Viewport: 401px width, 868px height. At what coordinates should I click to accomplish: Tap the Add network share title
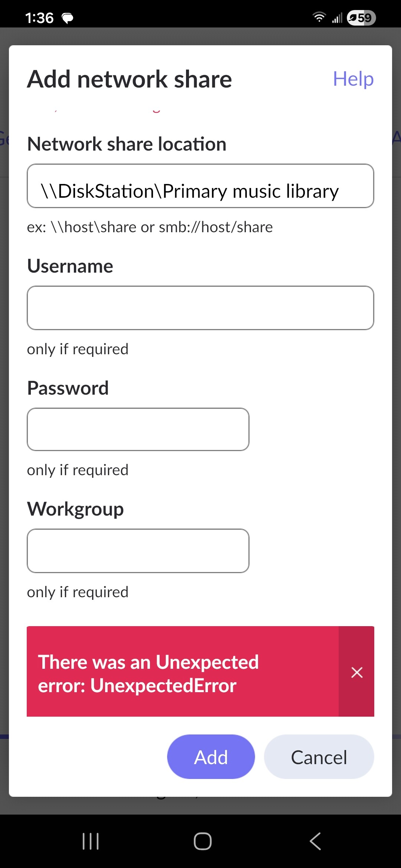pyautogui.click(x=130, y=79)
